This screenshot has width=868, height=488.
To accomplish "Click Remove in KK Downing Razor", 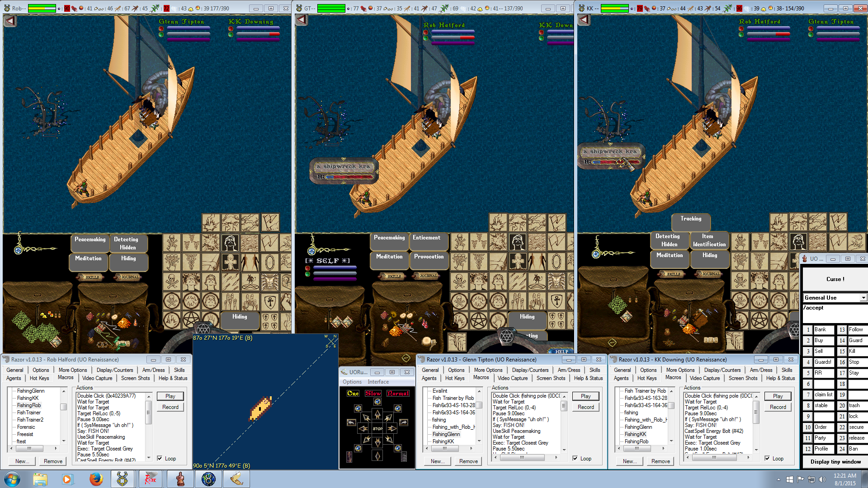I will point(661,461).
